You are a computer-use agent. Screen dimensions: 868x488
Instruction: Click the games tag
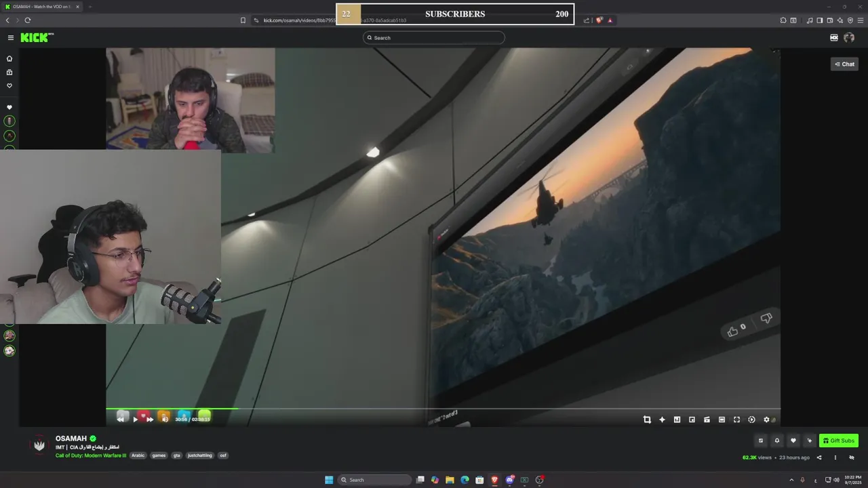coord(159,455)
